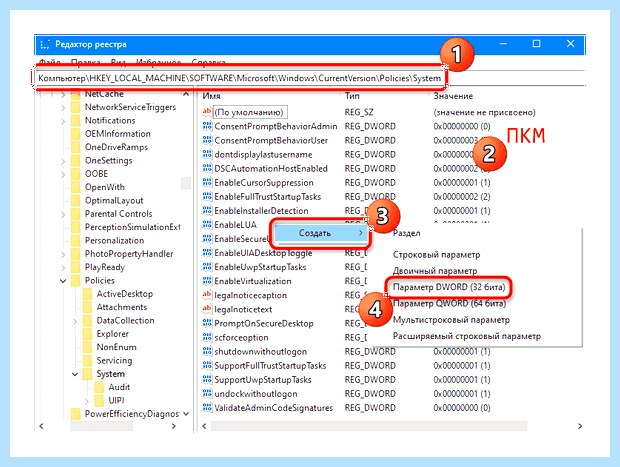The height and width of the screenshot is (467, 620).
Task: Click the shutdownwithoutlogon value icon
Action: (207, 351)
